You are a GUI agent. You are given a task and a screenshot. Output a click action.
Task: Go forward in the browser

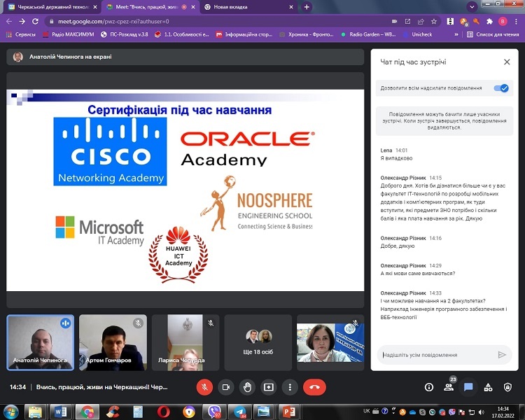click(22, 22)
